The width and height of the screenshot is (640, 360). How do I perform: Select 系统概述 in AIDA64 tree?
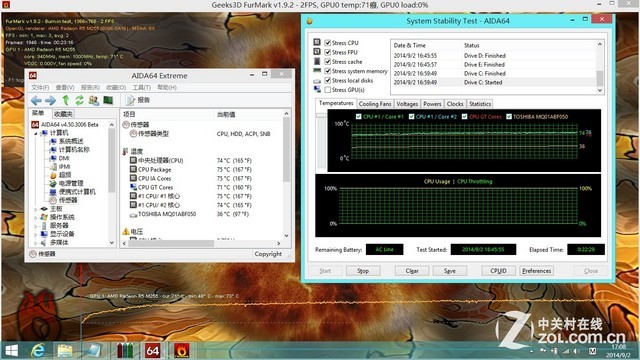pos(71,141)
